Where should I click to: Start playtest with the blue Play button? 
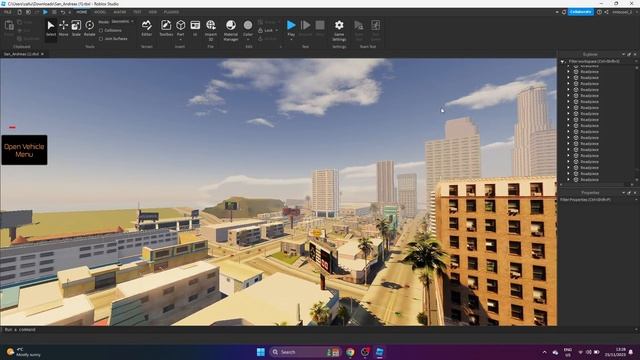(x=291, y=25)
